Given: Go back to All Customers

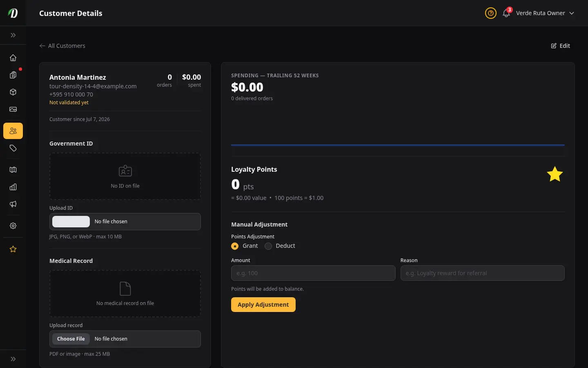Looking at the screenshot, I should (x=62, y=46).
